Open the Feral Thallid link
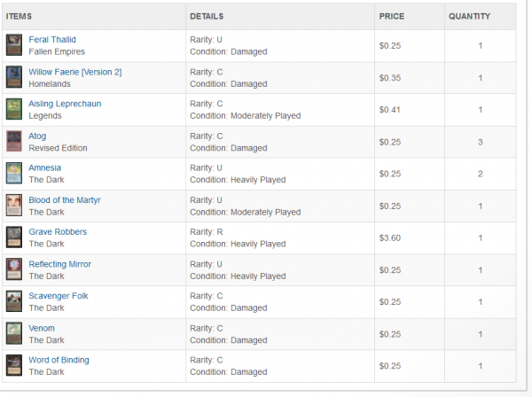 tap(52, 40)
